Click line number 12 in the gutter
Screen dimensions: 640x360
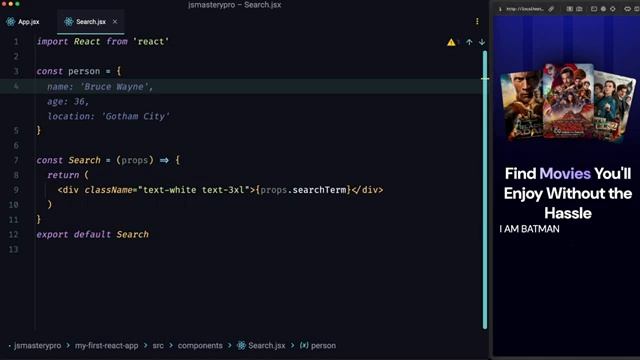pos(13,234)
